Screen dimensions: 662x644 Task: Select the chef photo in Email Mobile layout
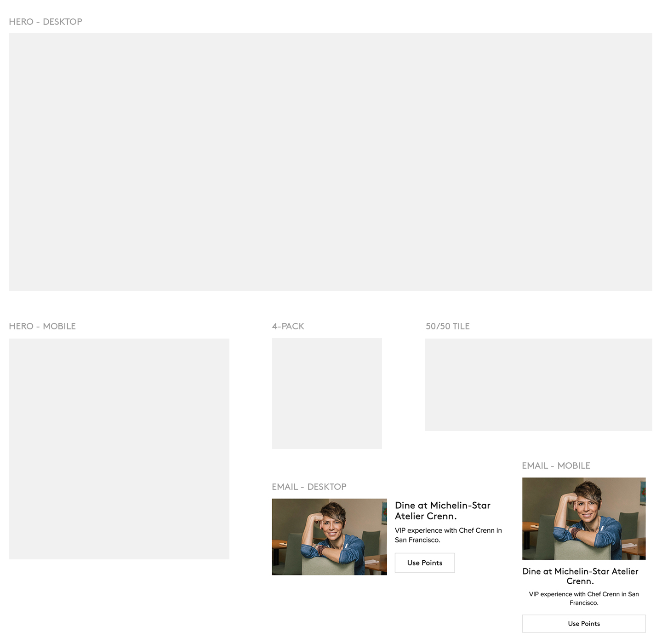tap(583, 518)
